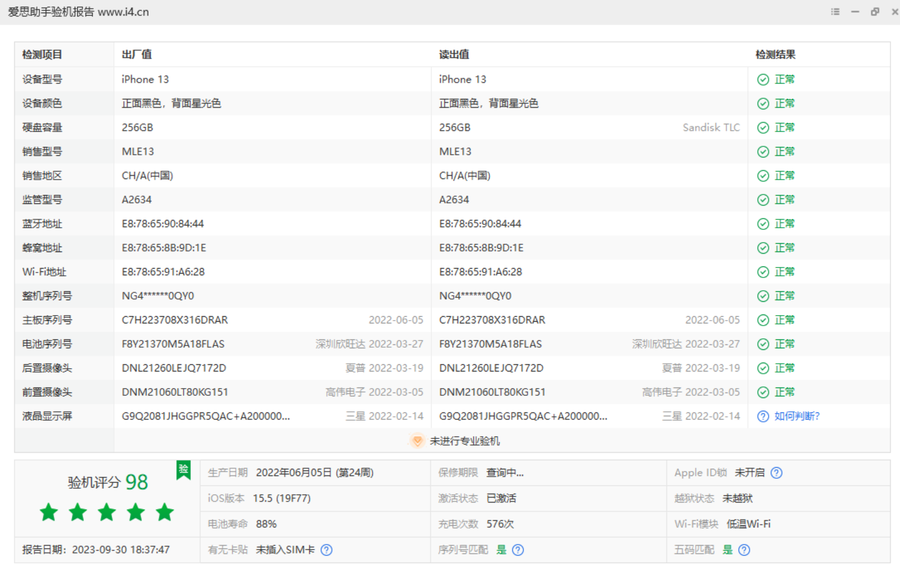
Task: Click the window title 爱思助手验机报告 www.i4.cn
Action: 78,12
